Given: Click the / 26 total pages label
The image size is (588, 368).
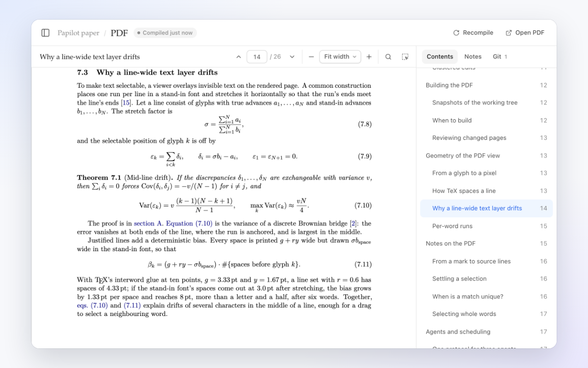Looking at the screenshot, I should click(x=275, y=57).
